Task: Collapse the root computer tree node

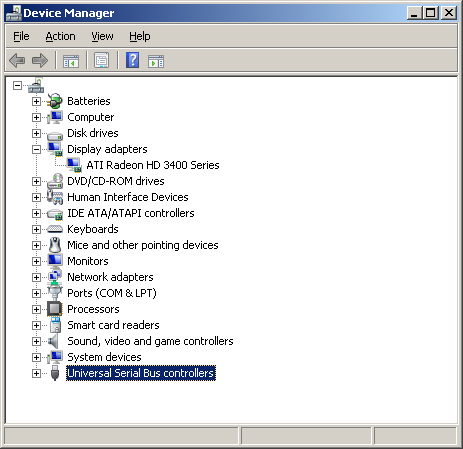Action: click(x=17, y=86)
